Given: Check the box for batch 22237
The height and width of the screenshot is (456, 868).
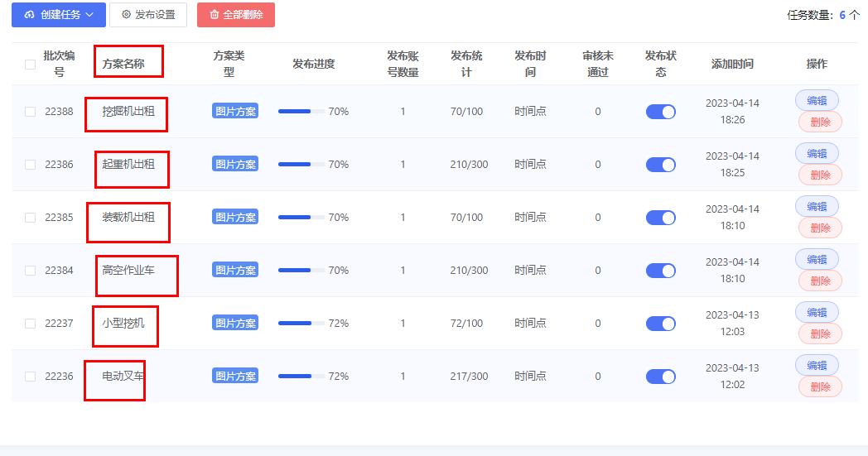Looking at the screenshot, I should (31, 324).
